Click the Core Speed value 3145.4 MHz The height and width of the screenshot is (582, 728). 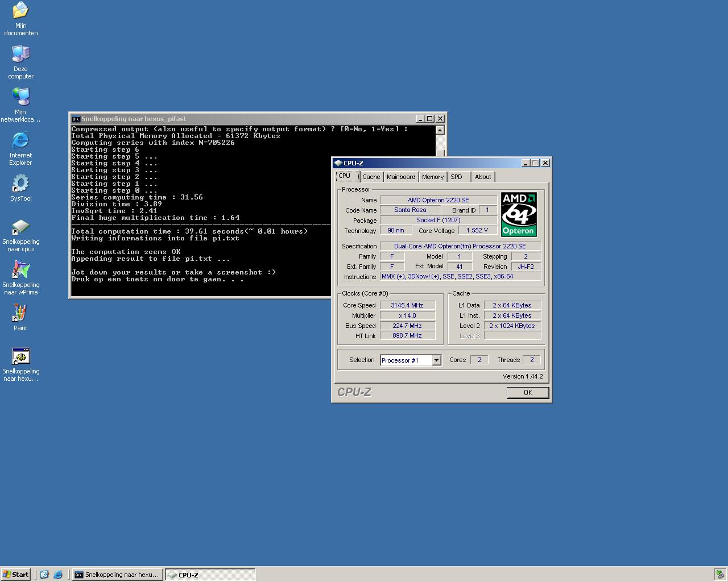[x=407, y=305]
